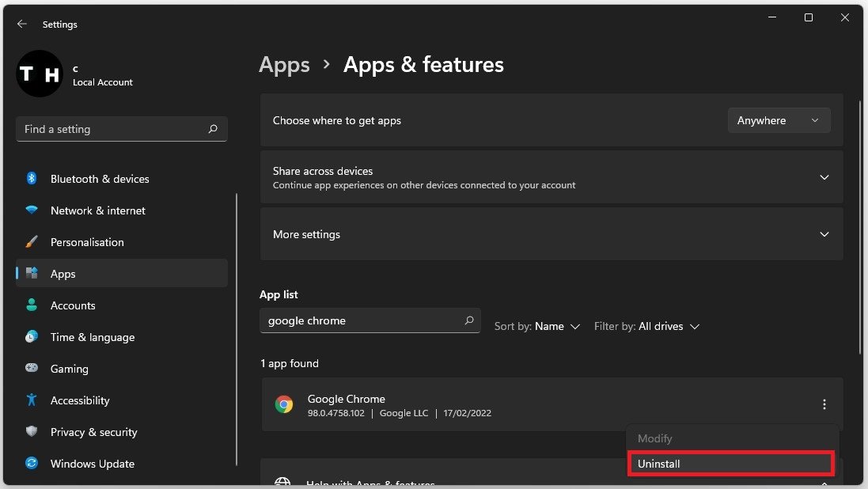Expand the More settings section
Screen dimensions: 868x489
click(x=824, y=234)
